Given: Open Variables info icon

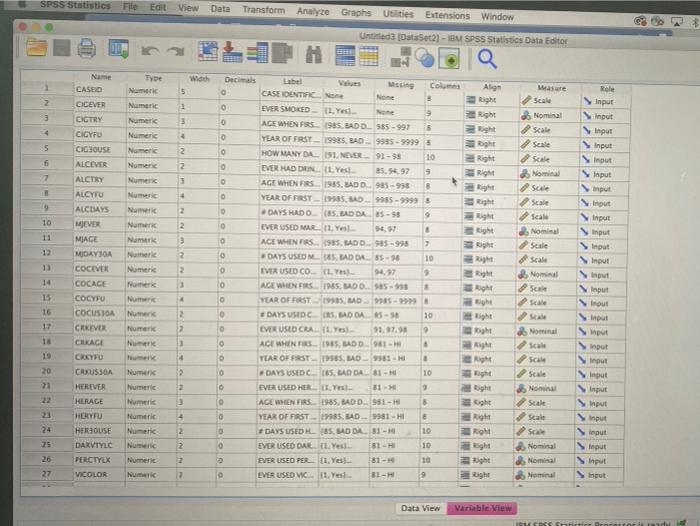Looking at the screenshot, I should [x=257, y=53].
